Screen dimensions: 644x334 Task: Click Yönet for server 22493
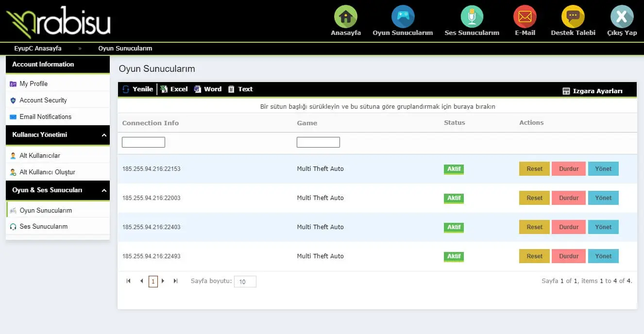tap(603, 256)
